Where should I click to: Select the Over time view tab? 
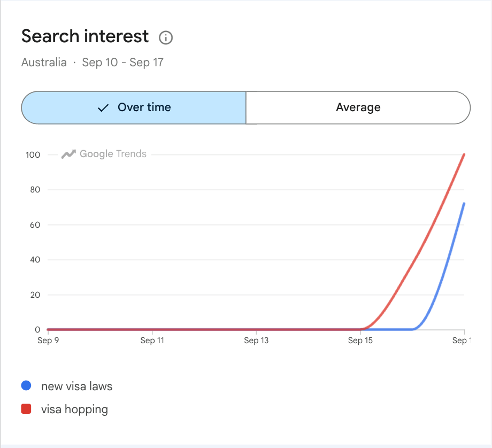point(134,107)
